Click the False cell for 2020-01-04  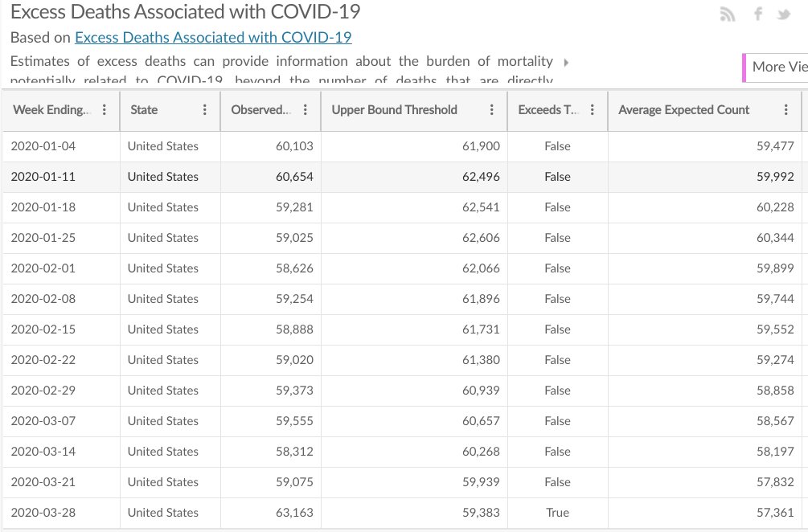coord(558,146)
